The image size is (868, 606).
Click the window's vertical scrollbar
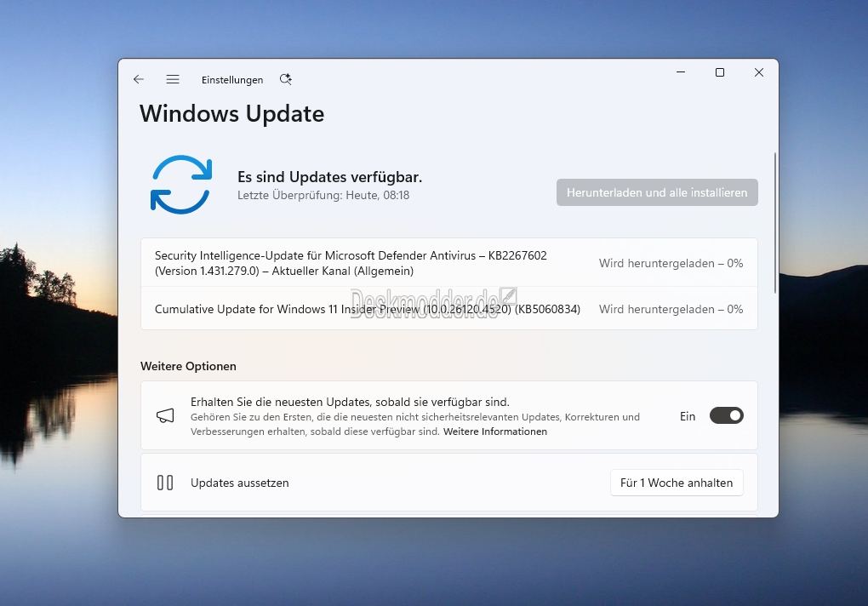(775, 222)
